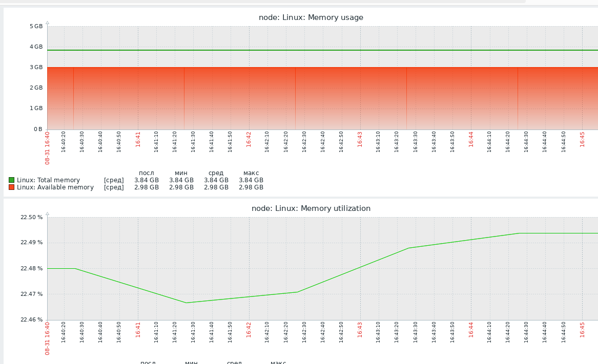Click the Y-axis arrow of Memory utilization graph
Image resolution: width=598 pixels, height=364 pixels.
coord(47,213)
